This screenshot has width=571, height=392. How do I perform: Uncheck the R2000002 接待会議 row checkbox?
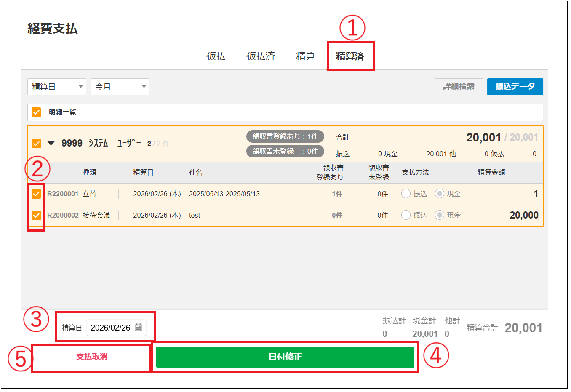coord(36,215)
